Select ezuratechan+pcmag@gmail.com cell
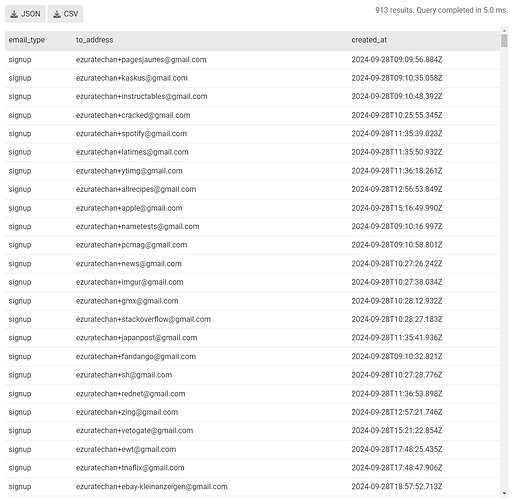Viewport: 513px width, 500px height. tap(131, 245)
